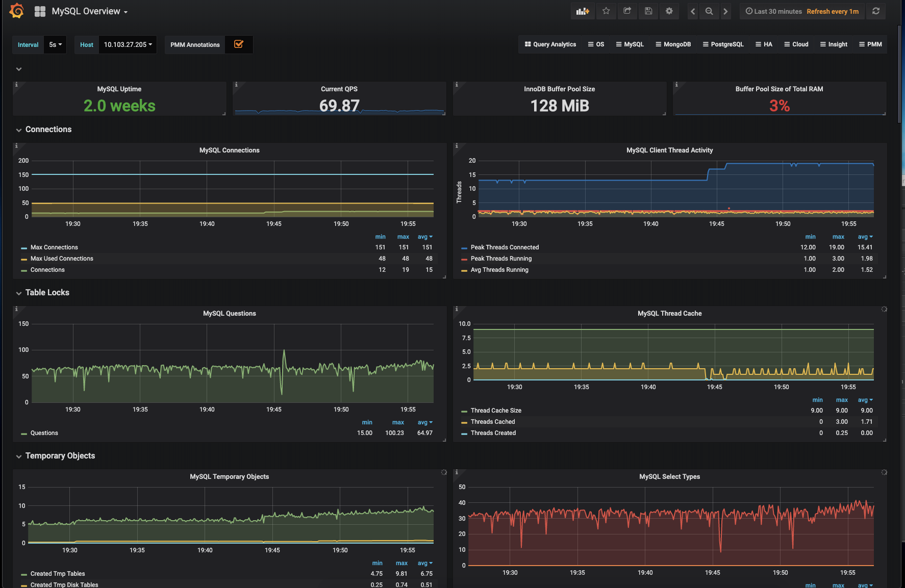
Task: Click loading spinner on MySQL Select Types
Action: coord(884,472)
